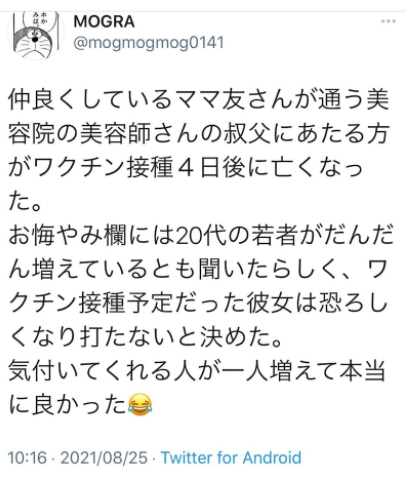The width and height of the screenshot is (410, 479).
Task: Select the line starting with 気付いてくれる人
Action: pos(197,371)
